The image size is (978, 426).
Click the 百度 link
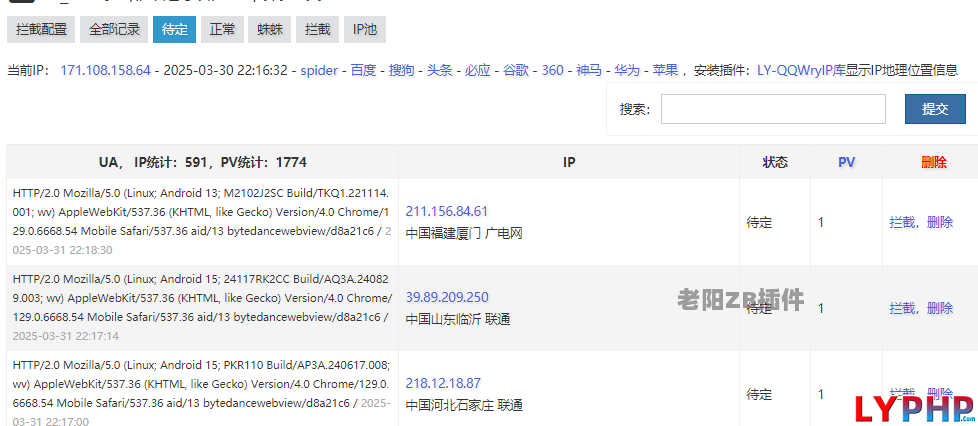(363, 70)
